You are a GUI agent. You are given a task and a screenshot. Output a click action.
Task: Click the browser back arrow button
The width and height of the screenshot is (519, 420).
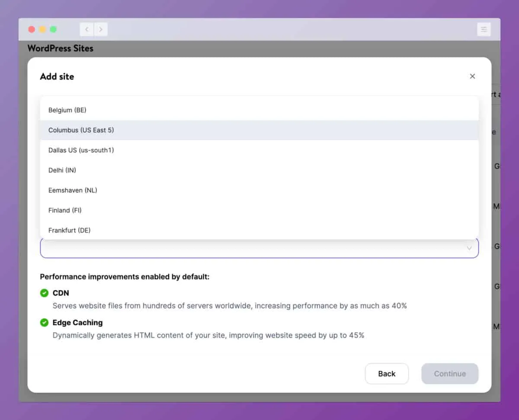pyautogui.click(x=87, y=29)
